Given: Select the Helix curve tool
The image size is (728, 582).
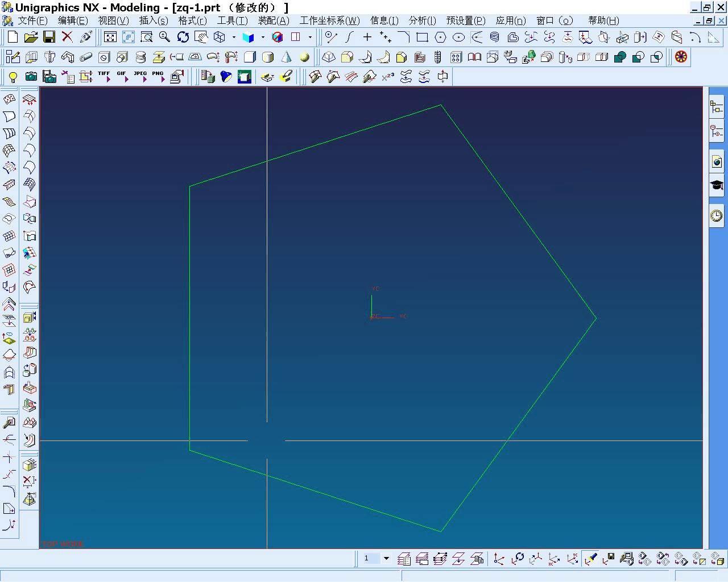Looking at the screenshot, I should coord(495,37).
